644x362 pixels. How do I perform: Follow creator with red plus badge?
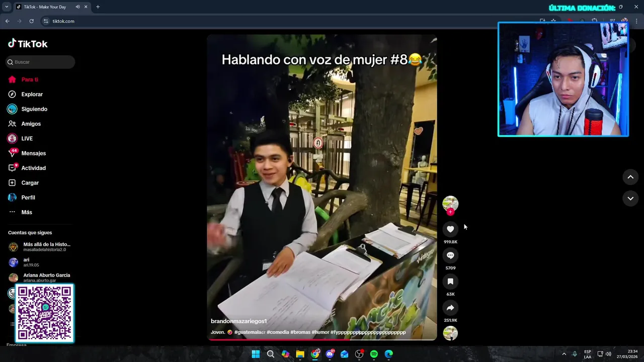pyautogui.click(x=450, y=212)
